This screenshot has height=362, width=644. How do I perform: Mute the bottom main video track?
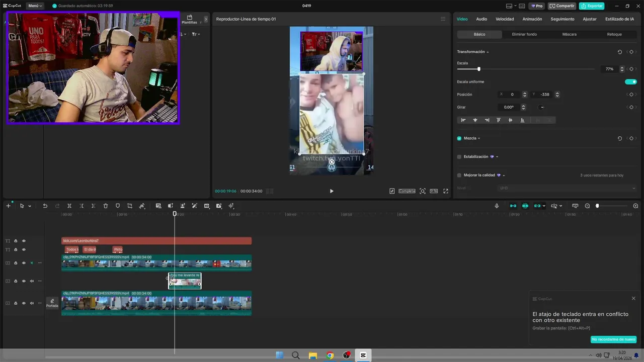(x=32, y=303)
